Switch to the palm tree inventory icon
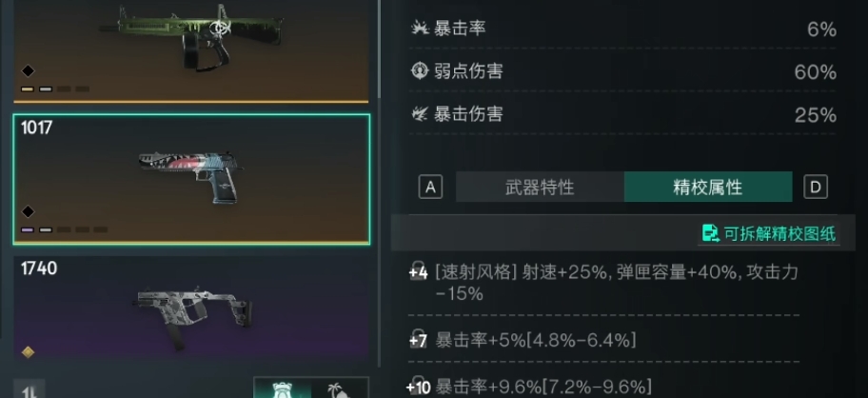The height and width of the screenshot is (398, 868). (341, 389)
